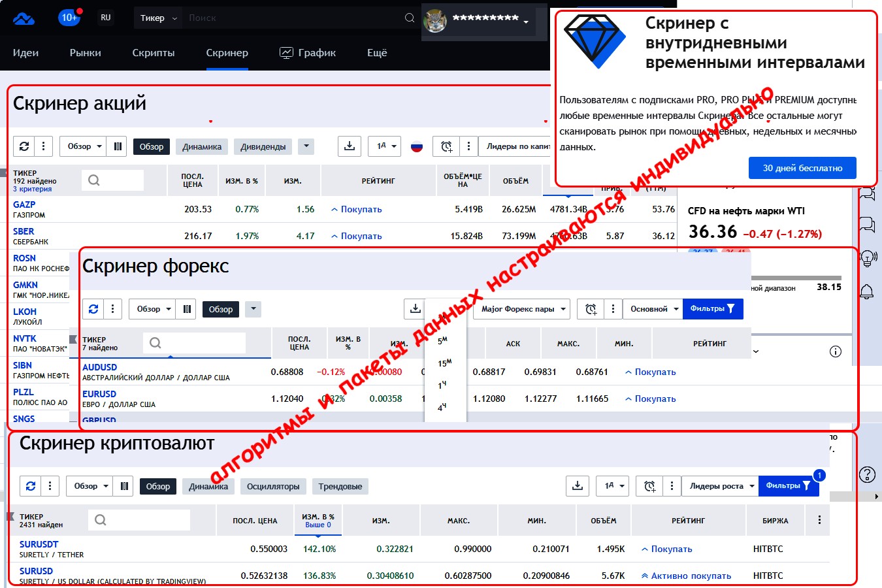Open crypto table column menu after БИРЖА
882x588 pixels.
819,521
